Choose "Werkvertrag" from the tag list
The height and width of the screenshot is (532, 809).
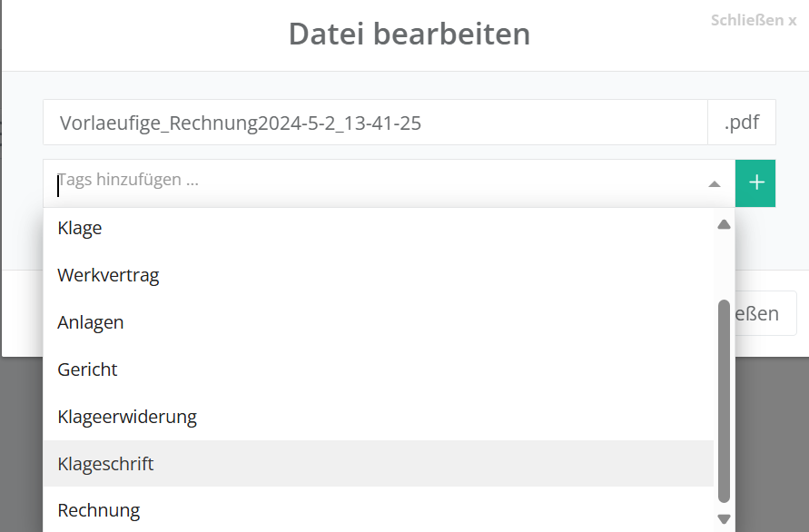108,275
